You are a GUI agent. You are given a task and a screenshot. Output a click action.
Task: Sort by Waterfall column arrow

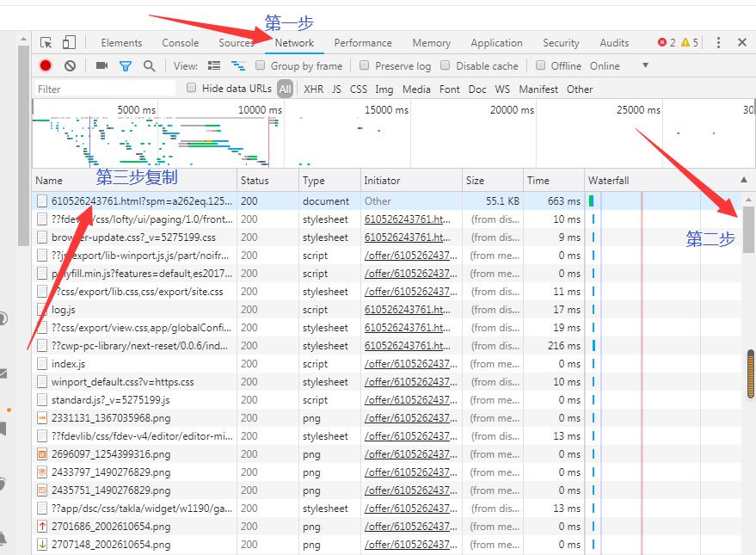tap(743, 180)
